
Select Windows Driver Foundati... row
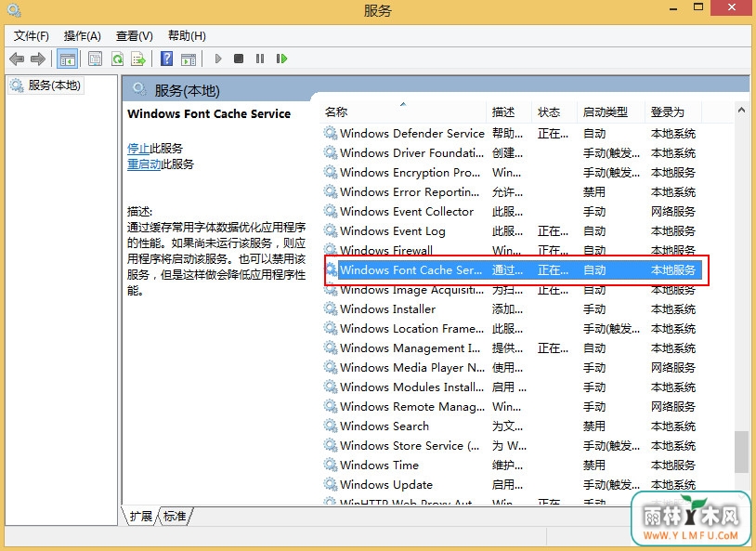tap(512, 153)
